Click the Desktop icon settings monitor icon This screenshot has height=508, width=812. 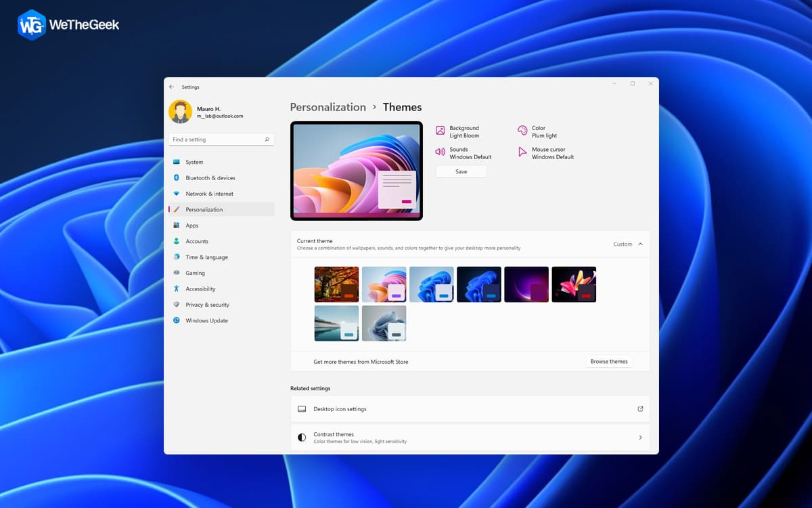(x=302, y=409)
